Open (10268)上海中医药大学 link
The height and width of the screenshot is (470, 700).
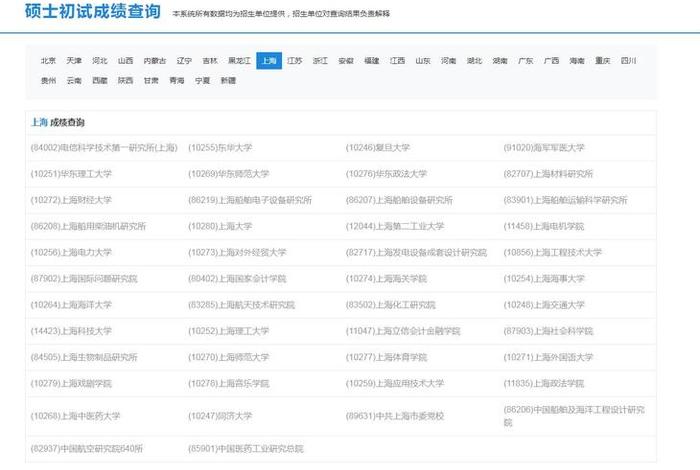75,416
